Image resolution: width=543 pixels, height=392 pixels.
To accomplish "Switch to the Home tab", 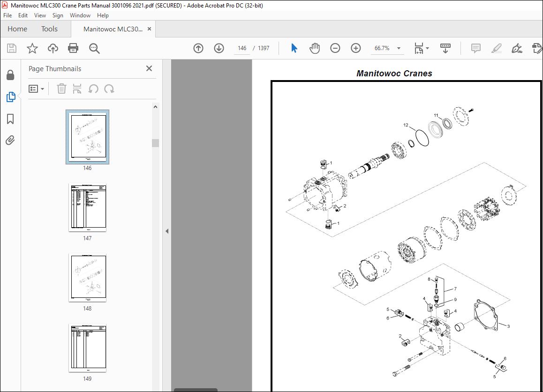I will tap(17, 29).
